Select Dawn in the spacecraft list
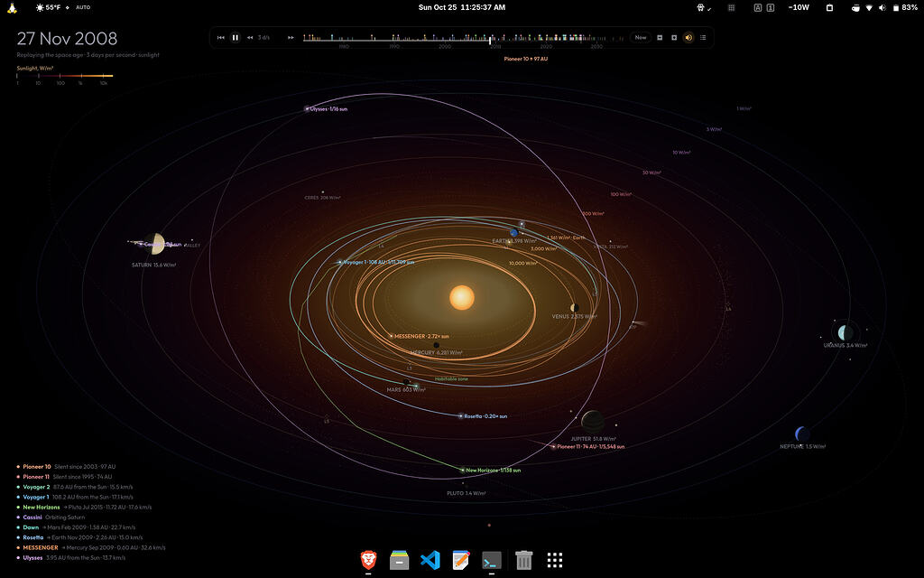924x578 pixels. (x=76, y=527)
